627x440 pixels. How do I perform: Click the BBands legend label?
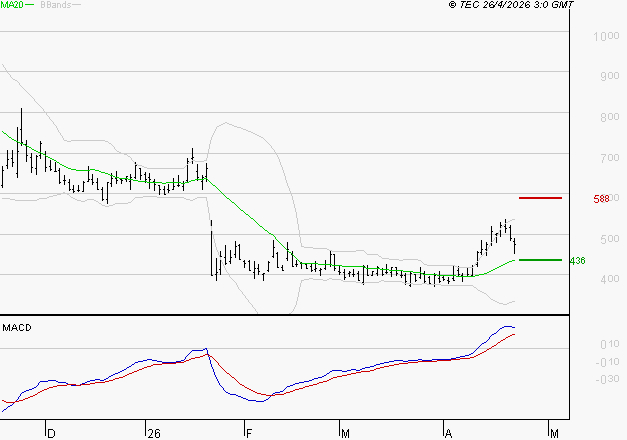click(x=56, y=5)
